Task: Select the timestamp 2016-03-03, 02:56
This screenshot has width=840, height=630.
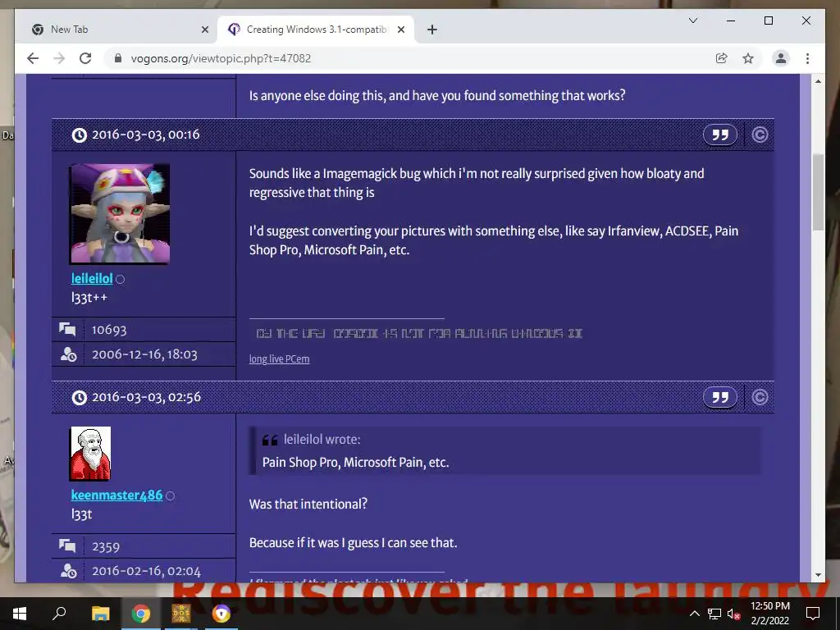Action: 146,397
